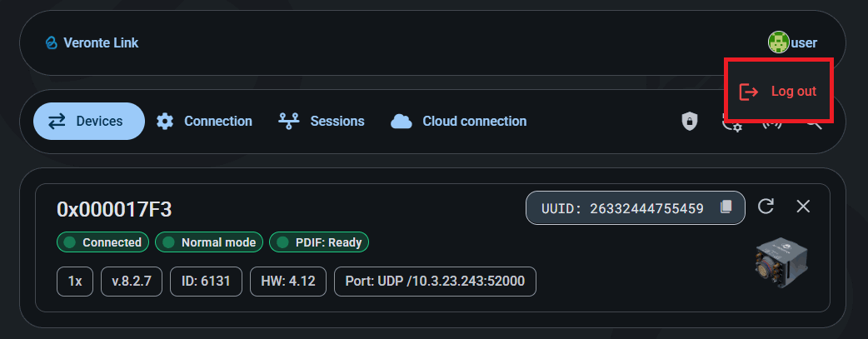This screenshot has width=868, height=339.
Task: Remove device card with X icon
Action: tap(803, 207)
